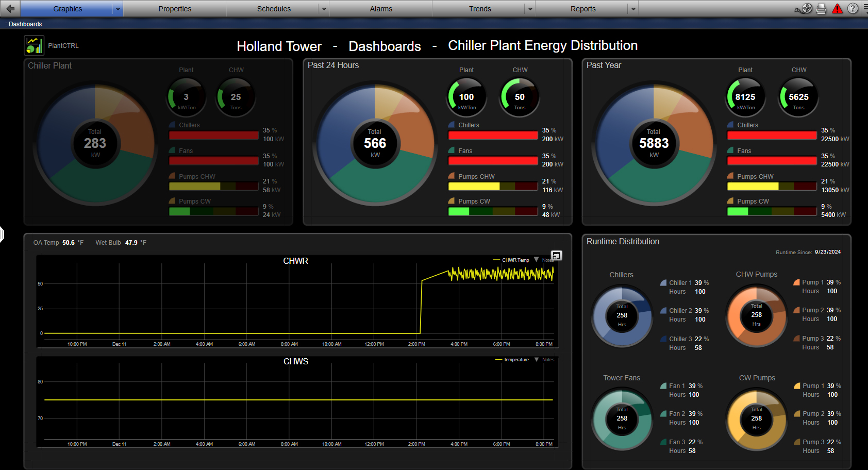Pop out the CHWR trend chart
The height and width of the screenshot is (470, 868).
[556, 256]
